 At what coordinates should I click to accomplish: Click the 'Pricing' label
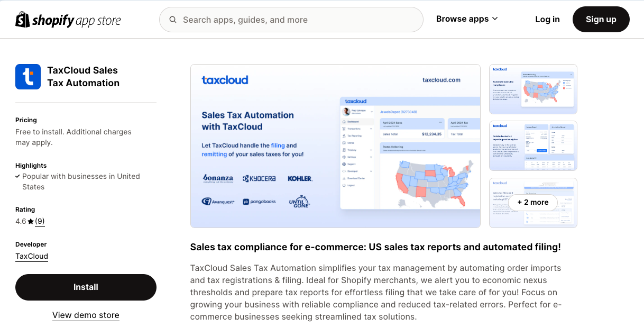tap(26, 120)
